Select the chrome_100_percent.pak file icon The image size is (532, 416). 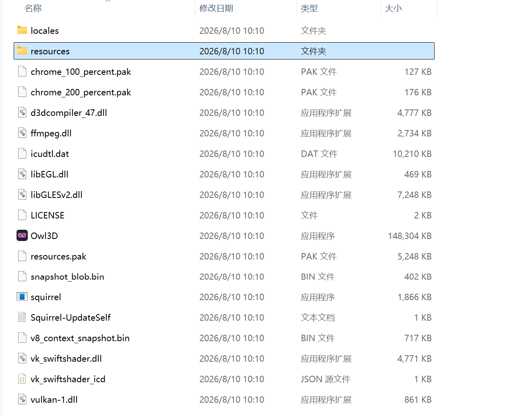22,71
